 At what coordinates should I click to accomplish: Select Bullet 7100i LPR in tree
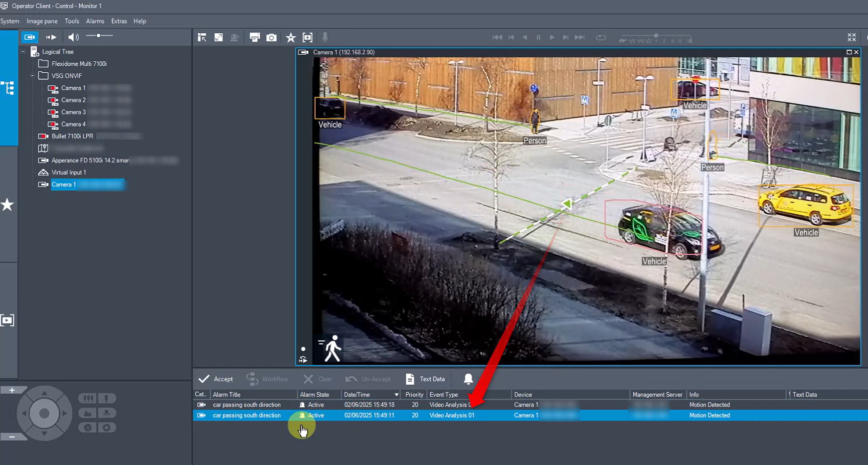(x=72, y=136)
